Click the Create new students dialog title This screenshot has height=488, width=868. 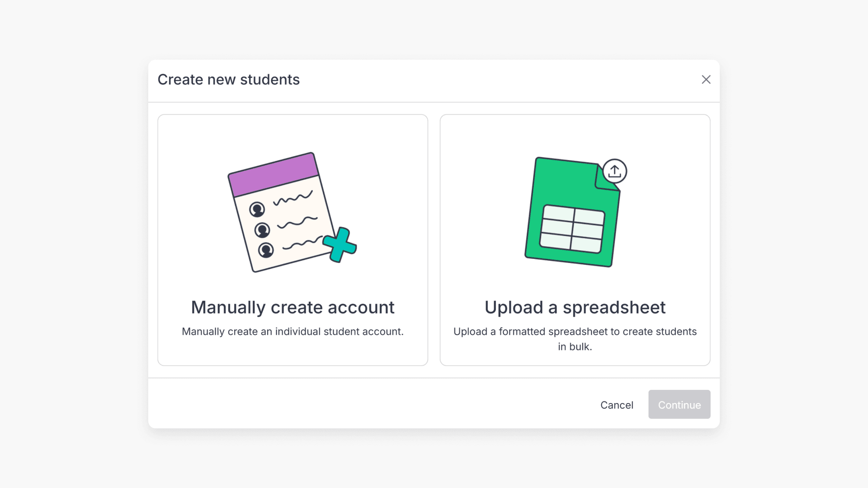pyautogui.click(x=228, y=80)
